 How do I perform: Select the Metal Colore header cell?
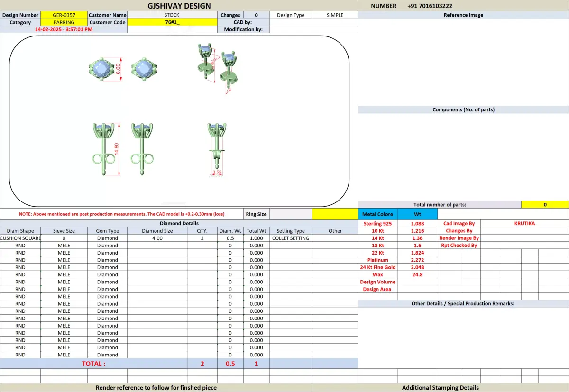(x=378, y=214)
